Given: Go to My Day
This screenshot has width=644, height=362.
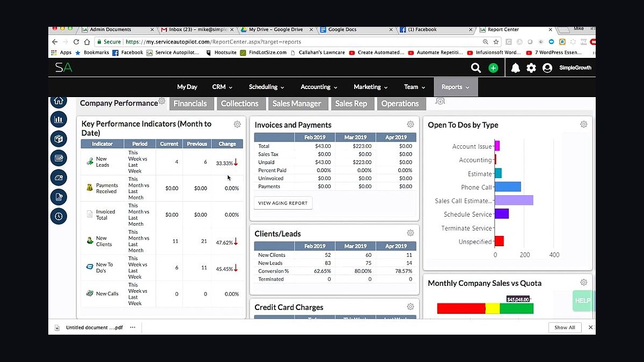Looking at the screenshot, I should 187,87.
